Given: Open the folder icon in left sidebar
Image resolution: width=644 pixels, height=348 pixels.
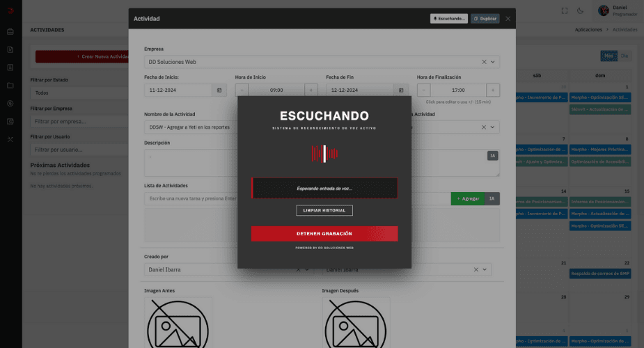Looking at the screenshot, I should click(10, 86).
